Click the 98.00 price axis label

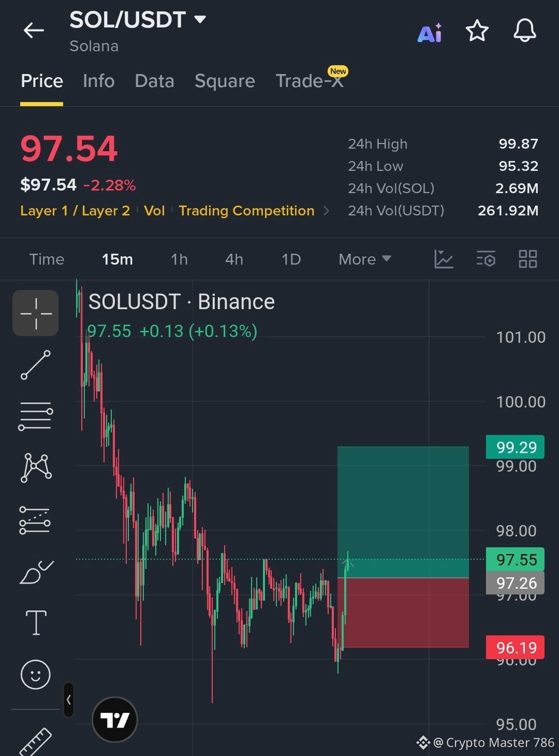tap(516, 531)
